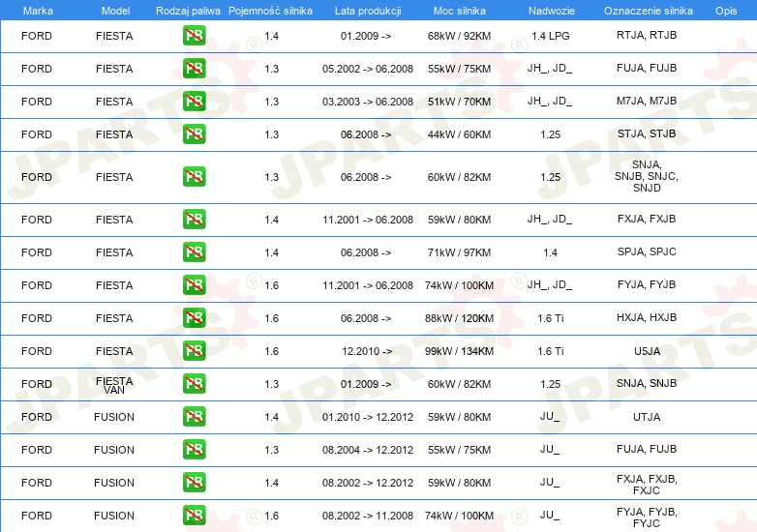The image size is (757, 532).
Task: Select the date cell 03.2003 -> 06.2008
Action: [368, 102]
